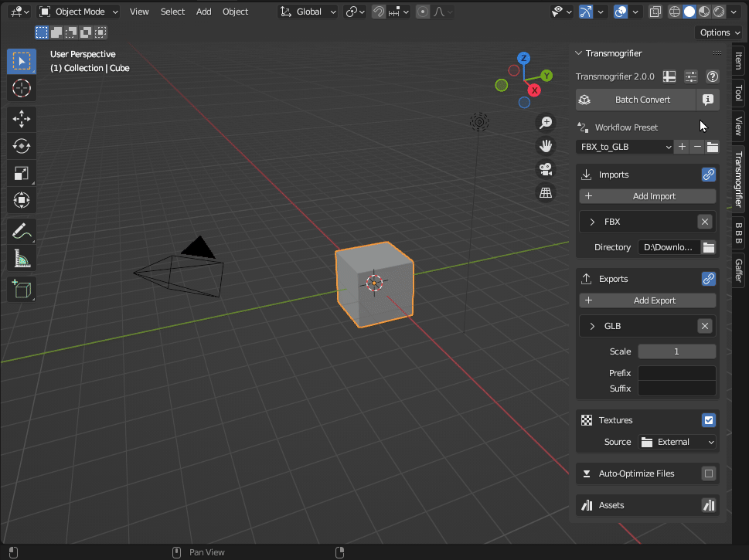The width and height of the screenshot is (749, 560).
Task: Expand the FBX import settings
Action: (592, 222)
